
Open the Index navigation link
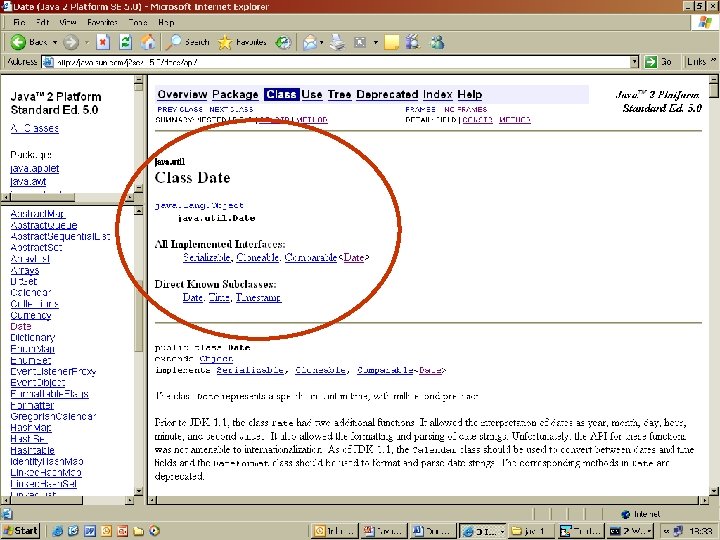point(438,95)
